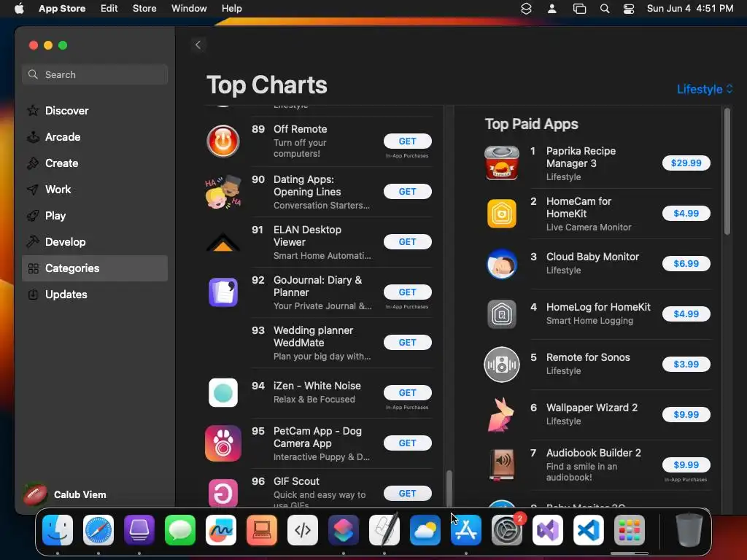This screenshot has height=560, width=747.
Task: Buy Remote for Sonos for $3.99
Action: (x=686, y=365)
